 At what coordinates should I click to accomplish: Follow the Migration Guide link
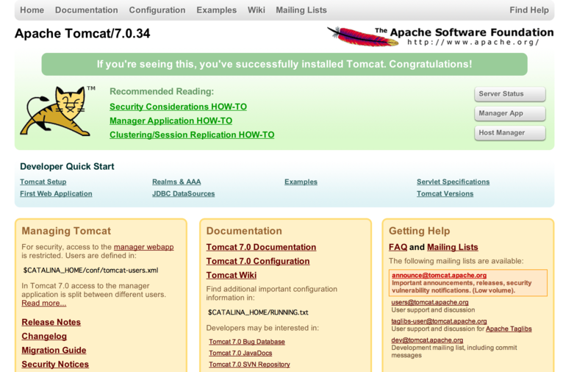(54, 350)
